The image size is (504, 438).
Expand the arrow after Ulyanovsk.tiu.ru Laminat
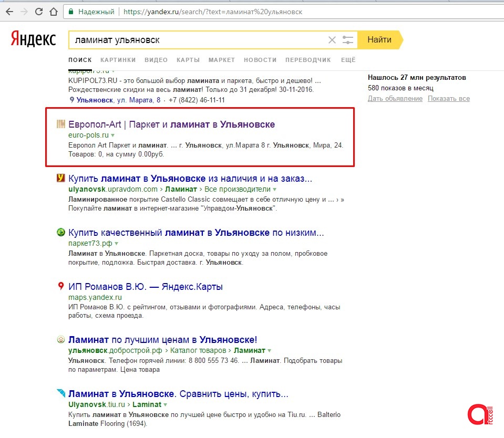(x=165, y=404)
